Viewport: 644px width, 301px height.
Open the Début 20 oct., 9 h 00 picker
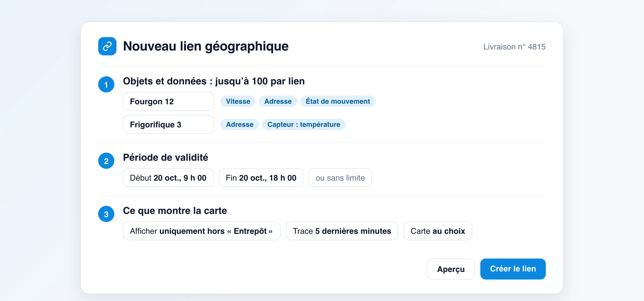pyautogui.click(x=168, y=178)
